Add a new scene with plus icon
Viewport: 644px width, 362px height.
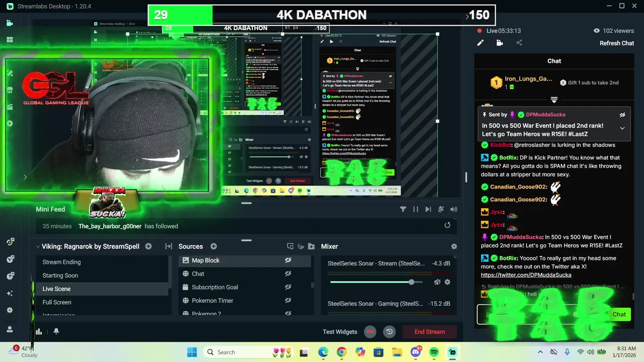(x=148, y=246)
